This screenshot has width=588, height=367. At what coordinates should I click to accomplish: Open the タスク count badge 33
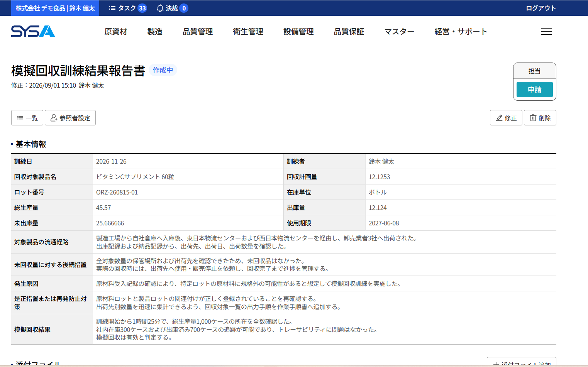point(142,8)
